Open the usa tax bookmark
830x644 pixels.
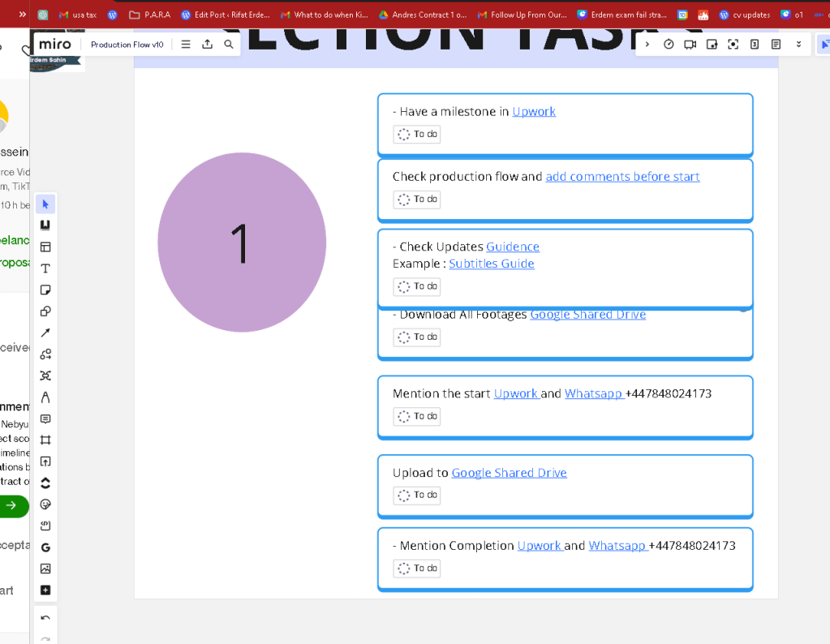click(78, 15)
